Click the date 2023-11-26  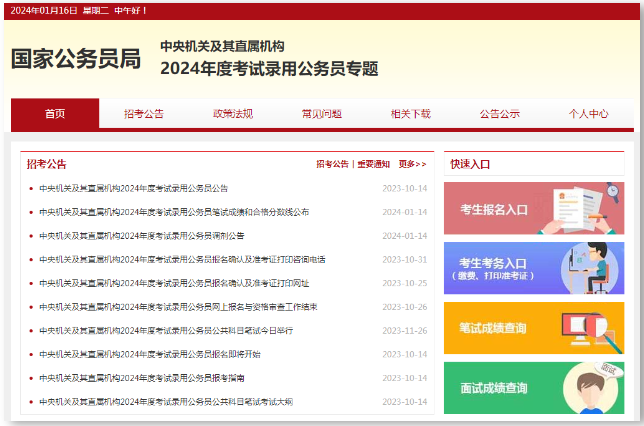[x=405, y=331]
